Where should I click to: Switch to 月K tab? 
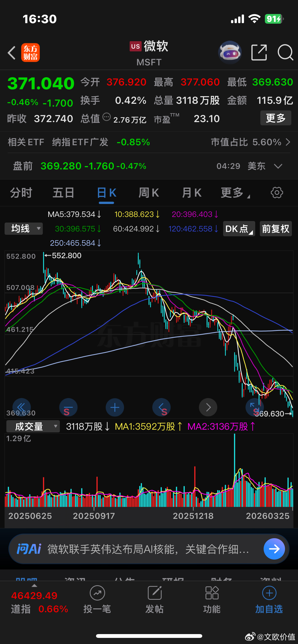[192, 193]
